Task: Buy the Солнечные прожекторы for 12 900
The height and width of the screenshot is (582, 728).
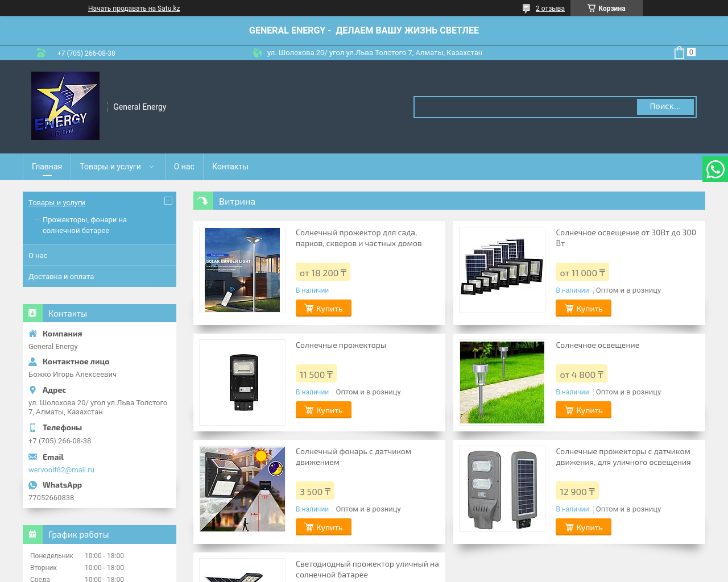Action: tap(584, 527)
